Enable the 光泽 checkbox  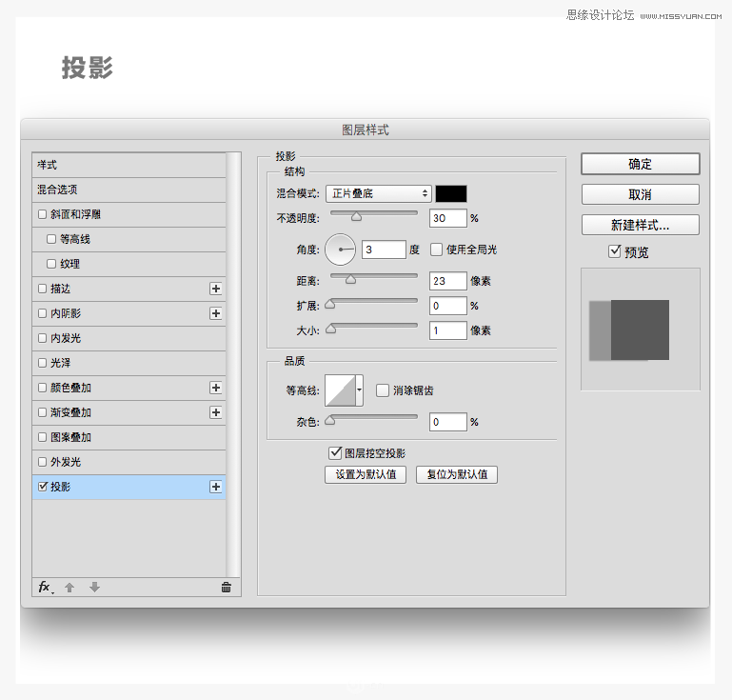tap(43, 363)
